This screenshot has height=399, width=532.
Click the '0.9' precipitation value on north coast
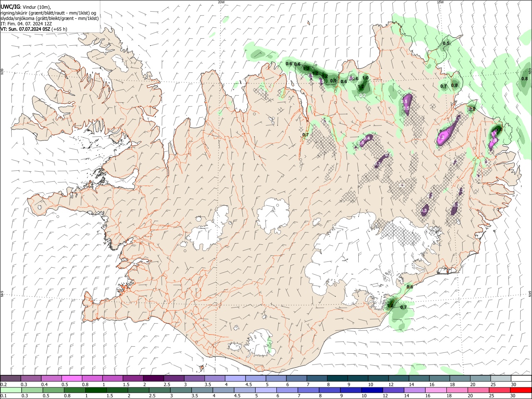tap(333, 81)
